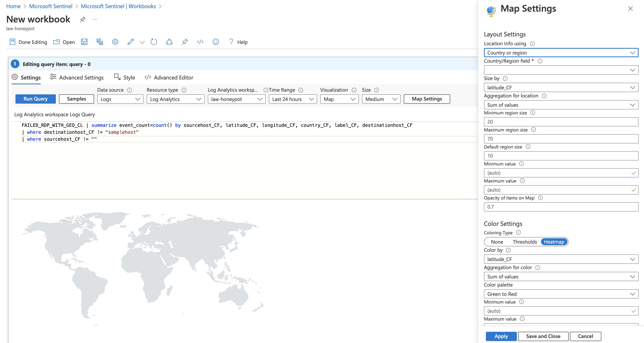
Task: Select None coloring type
Action: [x=497, y=242]
